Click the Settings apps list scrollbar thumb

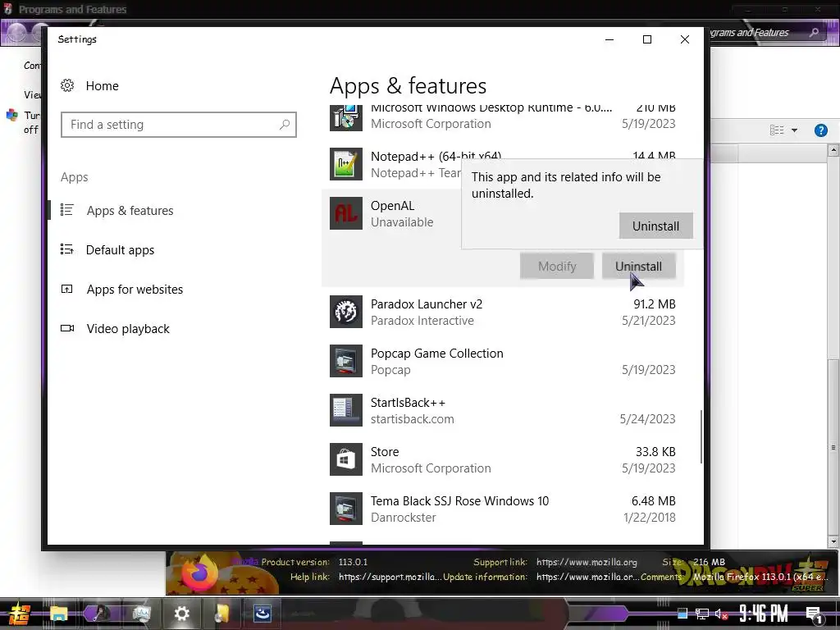tap(701, 436)
